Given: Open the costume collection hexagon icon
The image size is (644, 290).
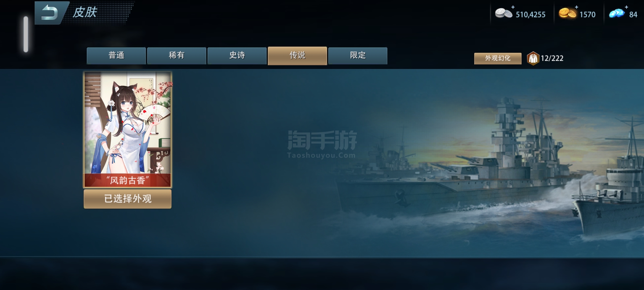Looking at the screenshot, I should pyautogui.click(x=533, y=58).
